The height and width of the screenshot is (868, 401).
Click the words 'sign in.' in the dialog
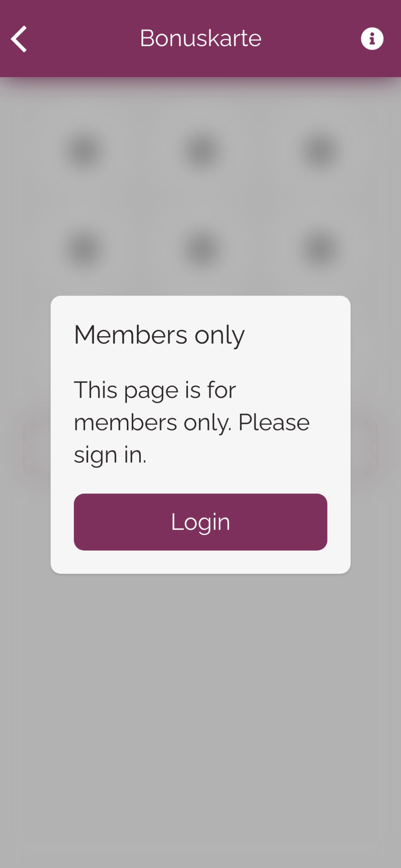110,455
